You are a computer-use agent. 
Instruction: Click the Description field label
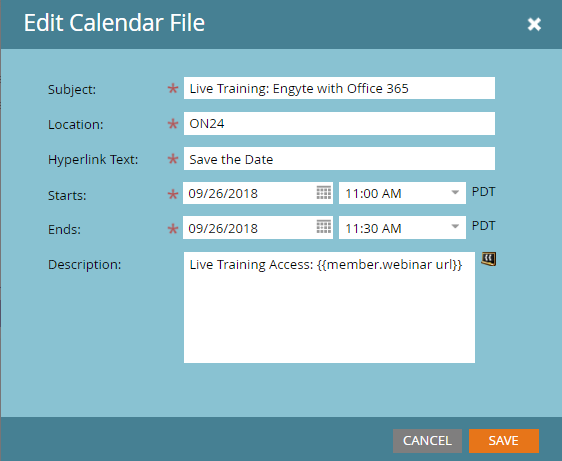(85, 265)
